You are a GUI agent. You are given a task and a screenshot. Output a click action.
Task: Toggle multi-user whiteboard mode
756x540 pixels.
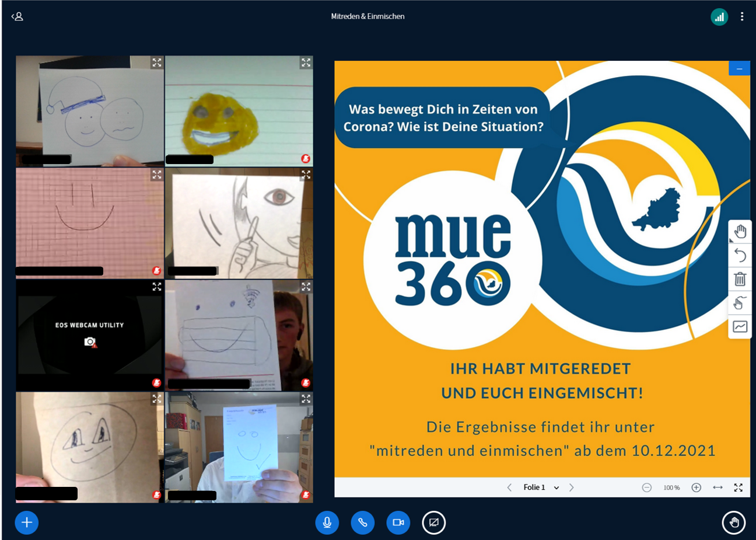[x=740, y=302]
